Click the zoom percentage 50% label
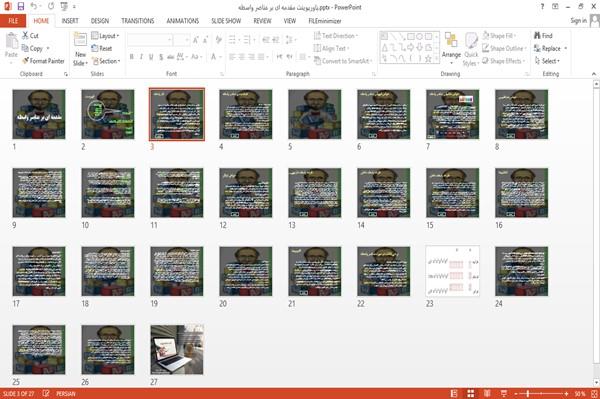The image size is (600, 399). (x=579, y=394)
